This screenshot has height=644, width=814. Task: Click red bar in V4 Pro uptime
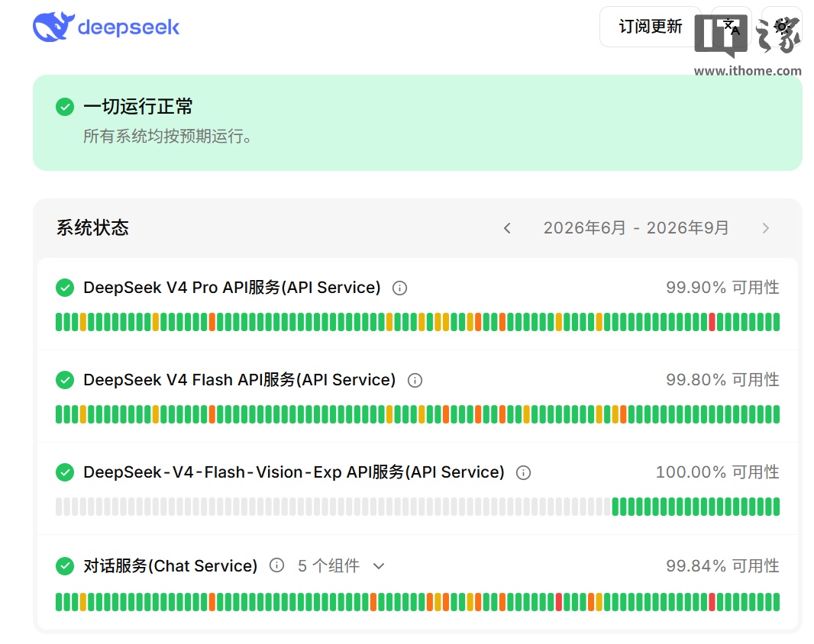[712, 322]
